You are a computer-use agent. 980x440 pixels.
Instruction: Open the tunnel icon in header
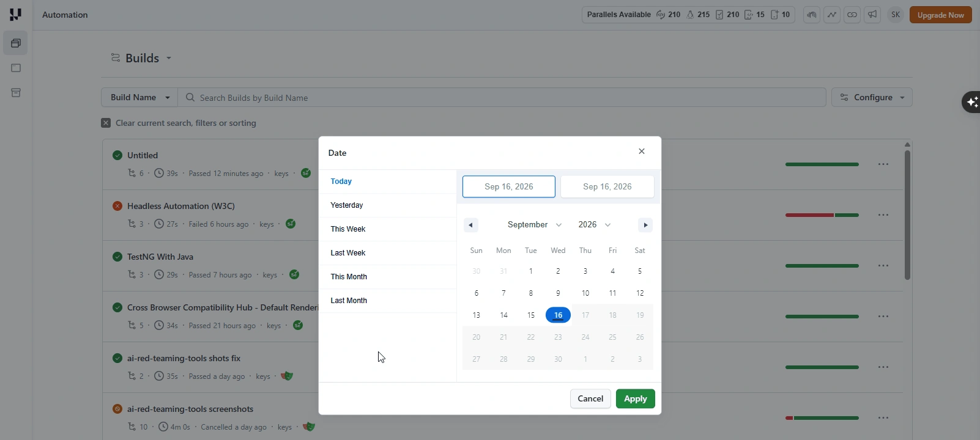tap(812, 15)
